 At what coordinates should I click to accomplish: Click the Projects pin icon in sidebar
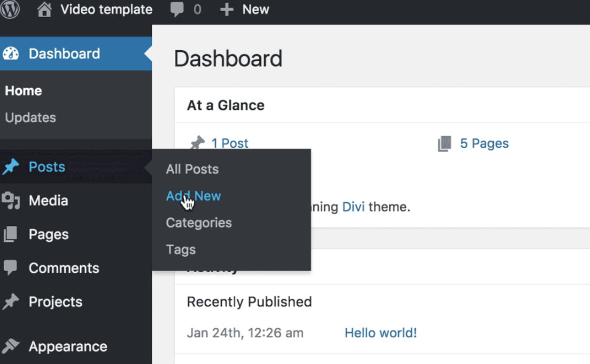click(x=11, y=302)
